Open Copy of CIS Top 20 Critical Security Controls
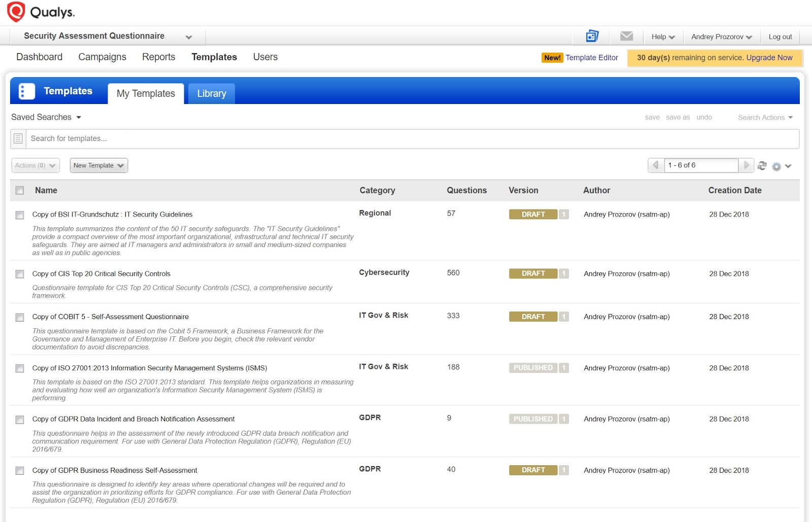This screenshot has height=522, width=812. [101, 274]
